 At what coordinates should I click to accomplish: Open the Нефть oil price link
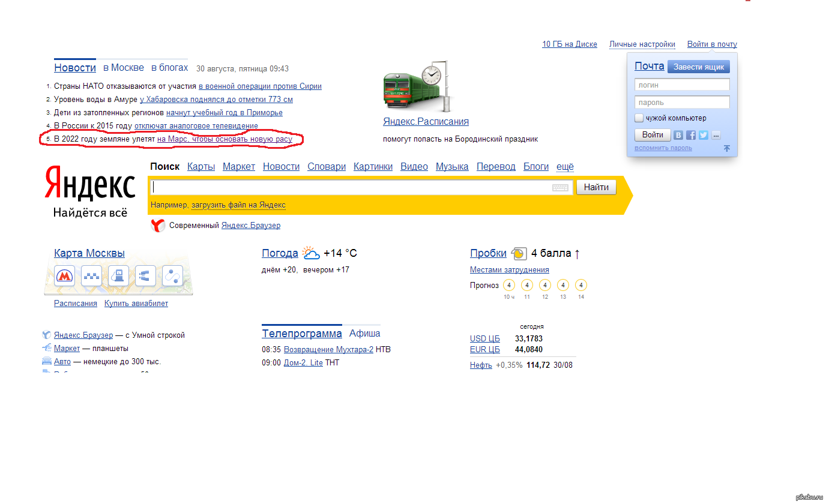pos(481,365)
